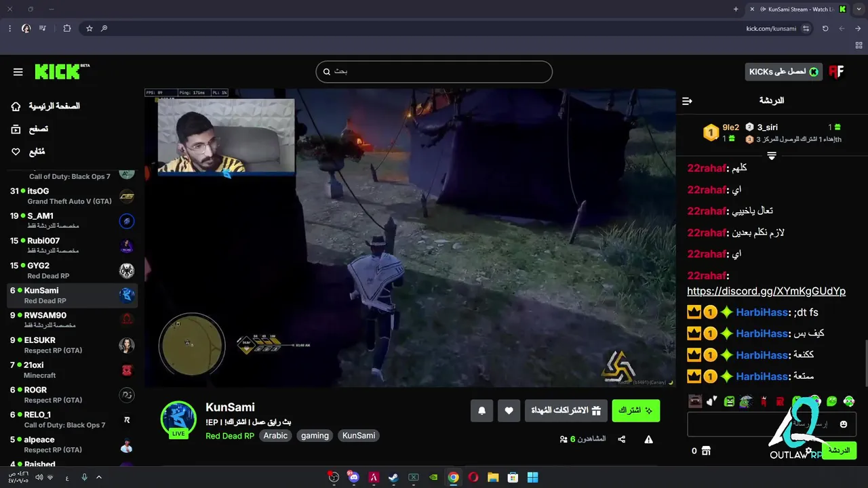Open Steam from taskbar
Image resolution: width=868 pixels, height=488 pixels.
pyautogui.click(x=393, y=477)
